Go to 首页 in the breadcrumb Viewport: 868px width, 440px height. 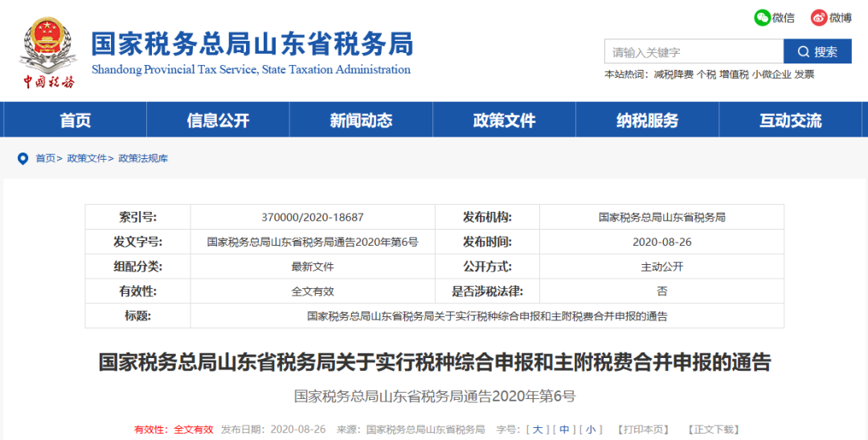(45, 159)
